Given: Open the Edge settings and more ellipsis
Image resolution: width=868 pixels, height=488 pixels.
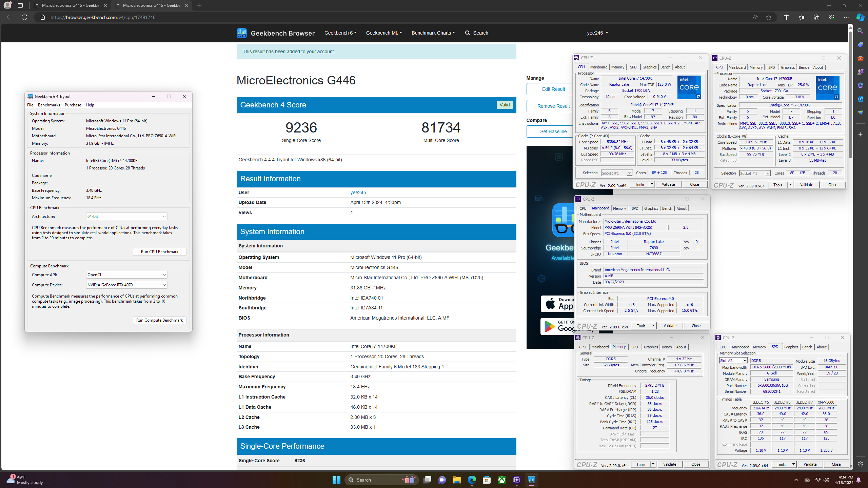Looking at the screenshot, I should click(846, 17).
